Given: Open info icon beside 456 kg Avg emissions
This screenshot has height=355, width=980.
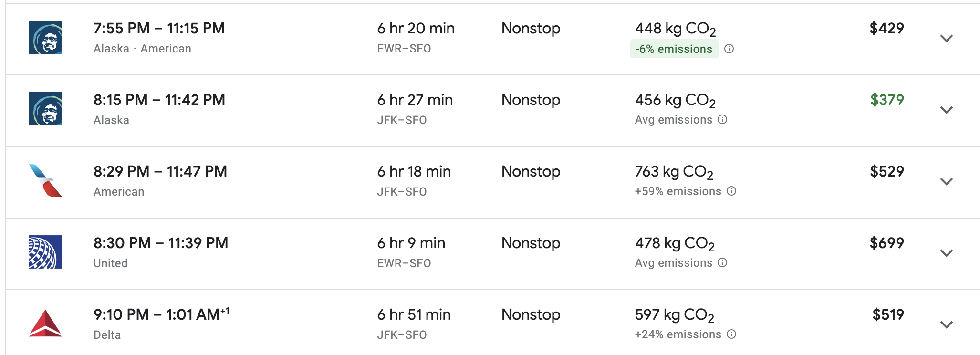Looking at the screenshot, I should [x=722, y=119].
